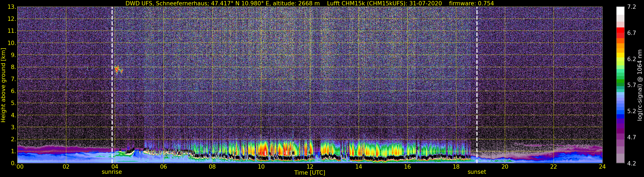The height and width of the screenshot is (177, 644).
Task: Click the height tick label 11.
Action: click(x=12, y=31)
